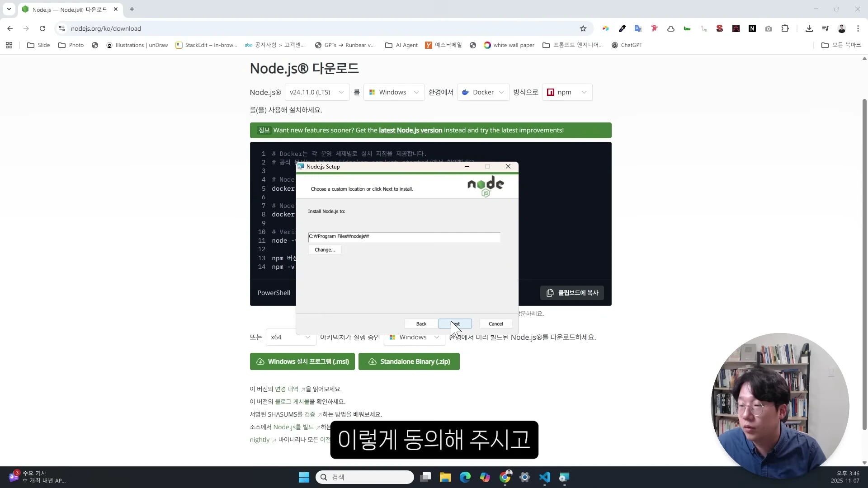Open the Chrome profile avatar

tap(842, 28)
